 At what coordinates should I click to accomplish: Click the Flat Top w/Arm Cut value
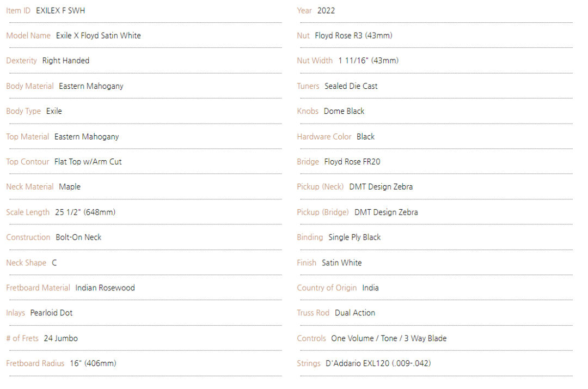[88, 162]
